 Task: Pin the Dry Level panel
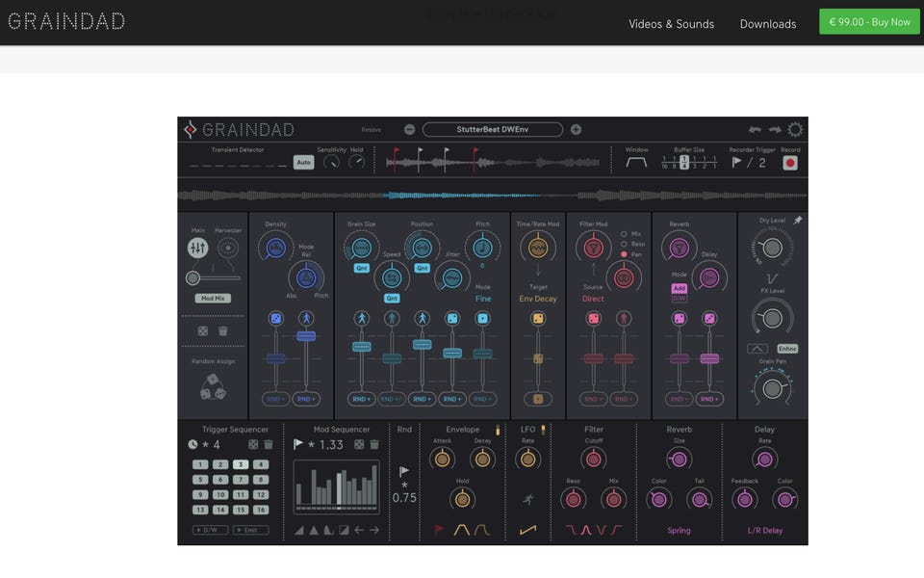(x=798, y=221)
